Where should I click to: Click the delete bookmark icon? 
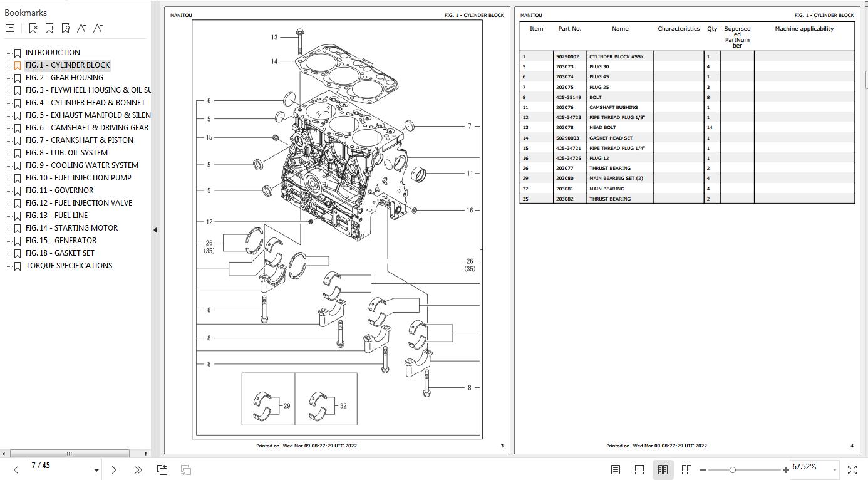coord(33,28)
